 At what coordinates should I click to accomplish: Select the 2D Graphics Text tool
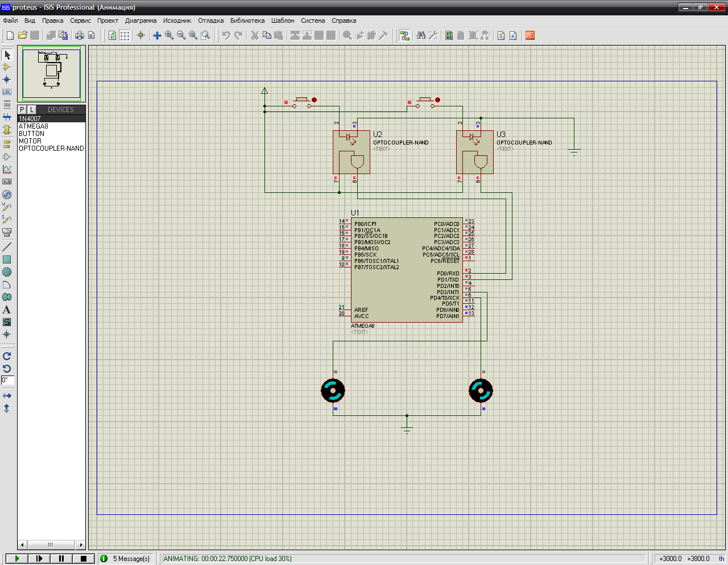point(7,310)
